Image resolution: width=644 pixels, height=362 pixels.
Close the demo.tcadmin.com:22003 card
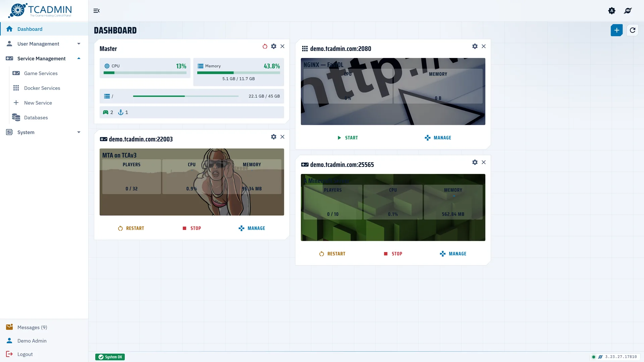(282, 137)
